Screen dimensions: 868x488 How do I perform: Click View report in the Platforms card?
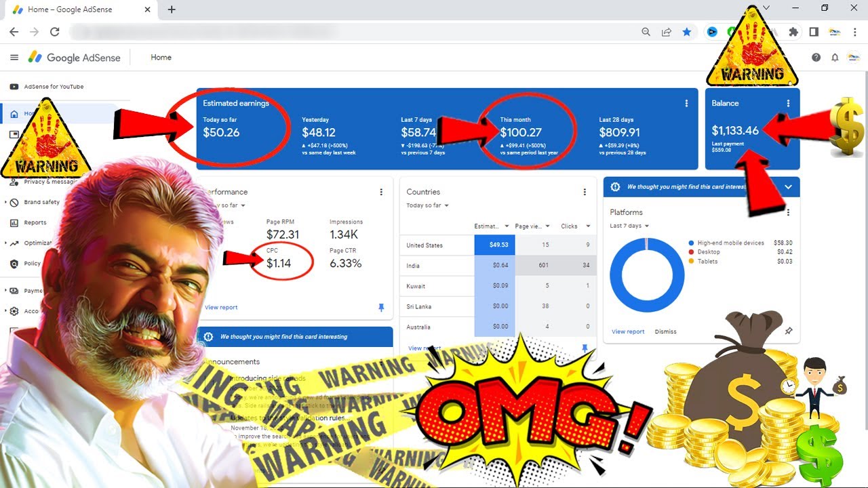click(x=628, y=331)
